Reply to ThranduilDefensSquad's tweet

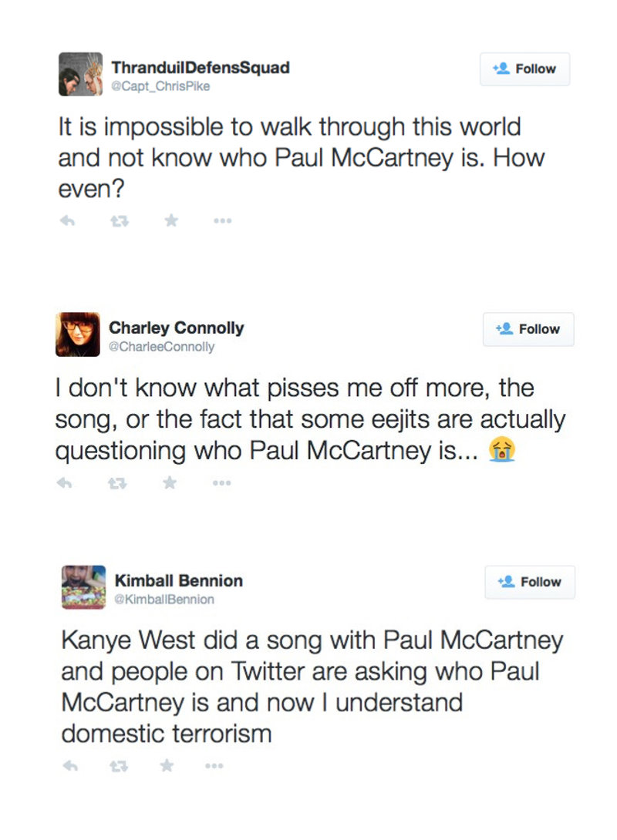(68, 221)
